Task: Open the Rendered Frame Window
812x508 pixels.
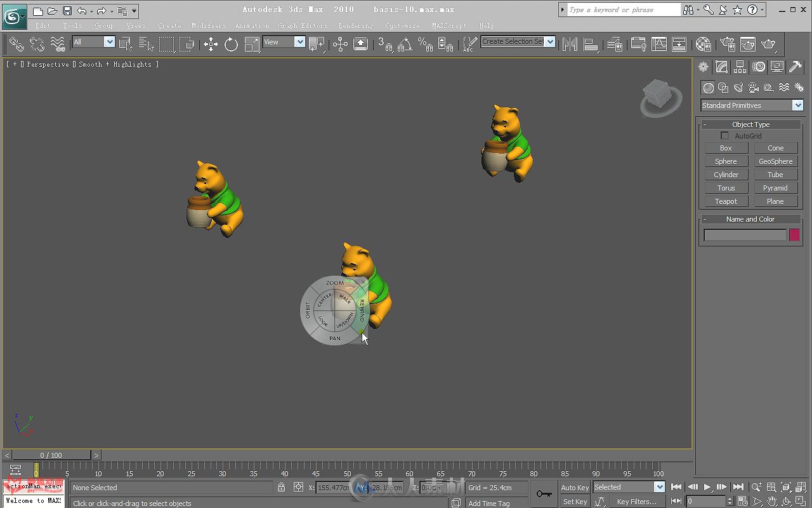Action: coord(748,44)
